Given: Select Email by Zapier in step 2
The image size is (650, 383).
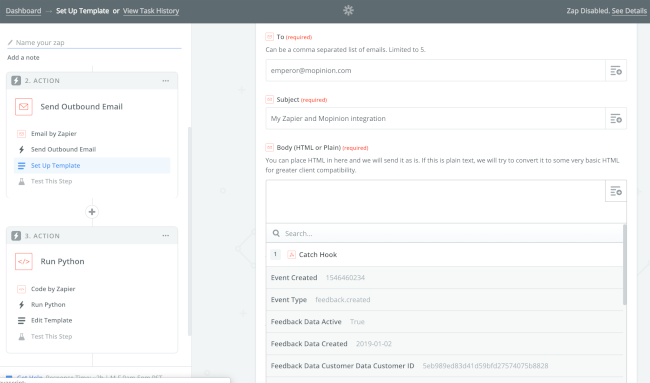Looking at the screenshot, I should click(53, 133).
